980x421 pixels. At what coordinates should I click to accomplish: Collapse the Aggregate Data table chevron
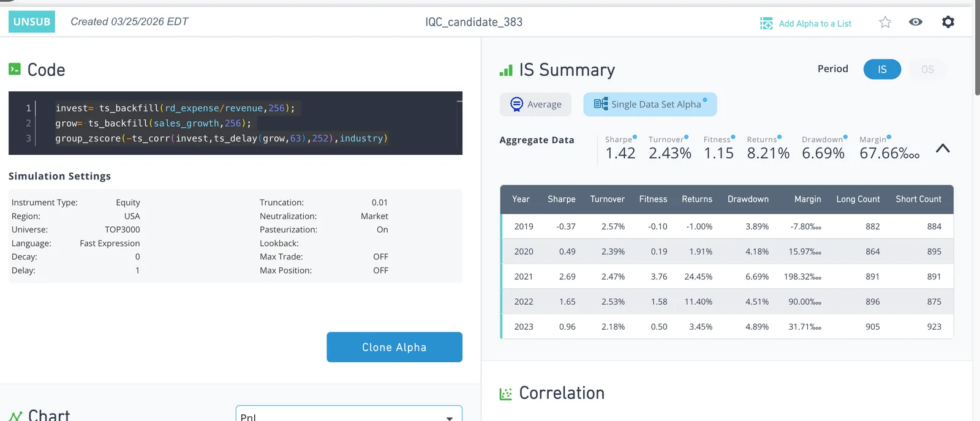[x=943, y=148]
